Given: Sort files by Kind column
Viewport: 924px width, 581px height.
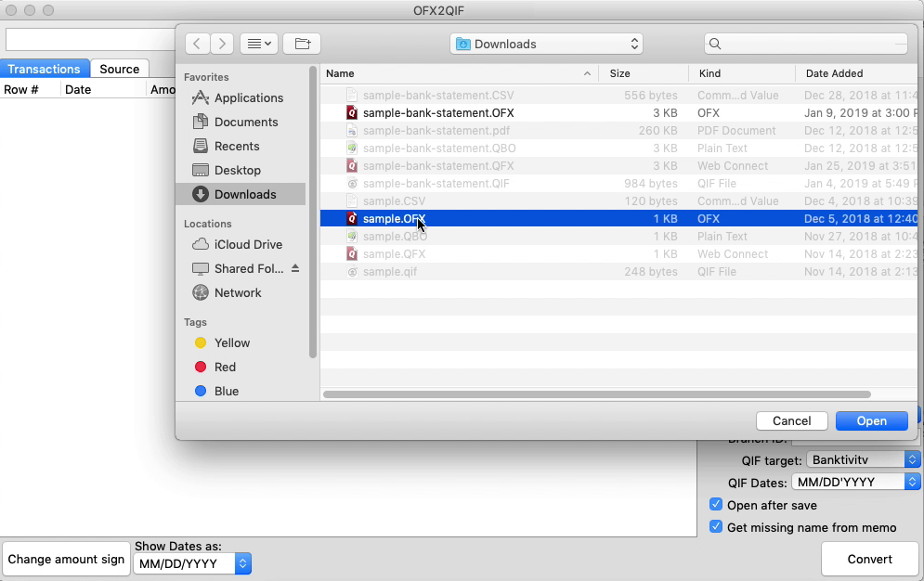Looking at the screenshot, I should [x=741, y=73].
